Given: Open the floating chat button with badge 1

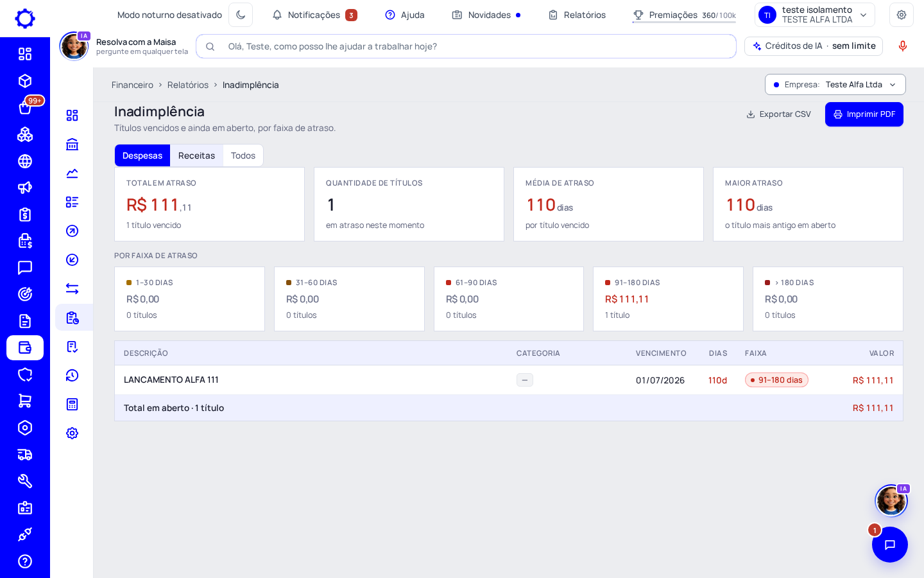Looking at the screenshot, I should 890,545.
